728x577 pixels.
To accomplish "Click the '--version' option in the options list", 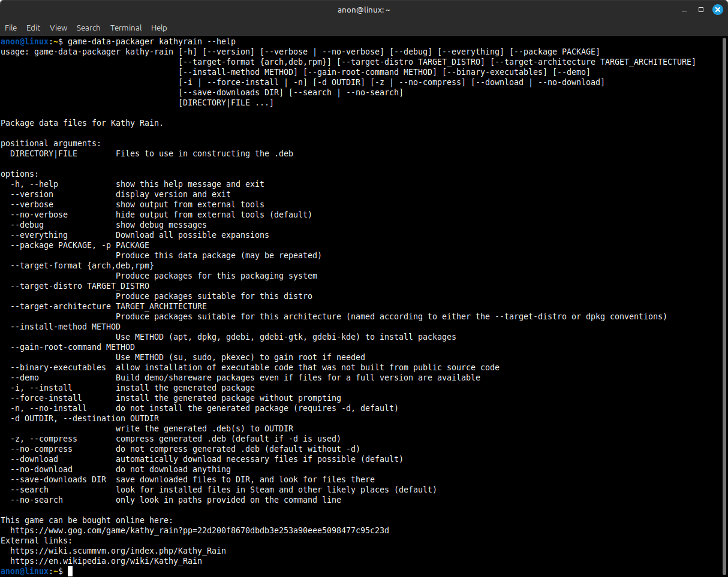I will tap(32, 194).
